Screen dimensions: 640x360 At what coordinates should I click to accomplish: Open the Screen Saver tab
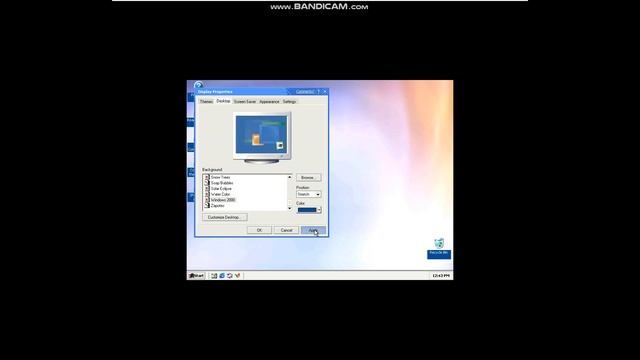coord(245,102)
